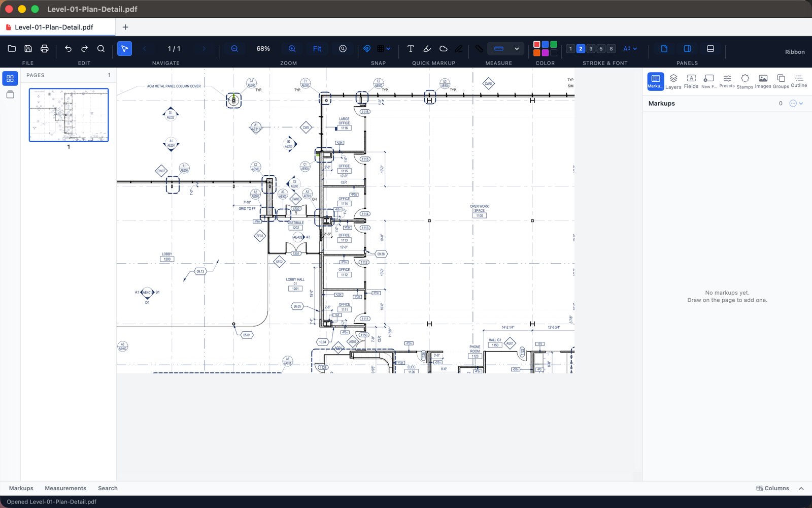Select the pen markup tool
This screenshot has height=508, width=812.
coord(459,49)
